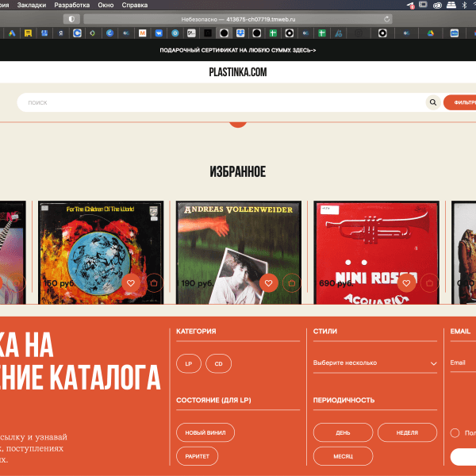Favorite the For The Children Of The World album

tap(131, 282)
